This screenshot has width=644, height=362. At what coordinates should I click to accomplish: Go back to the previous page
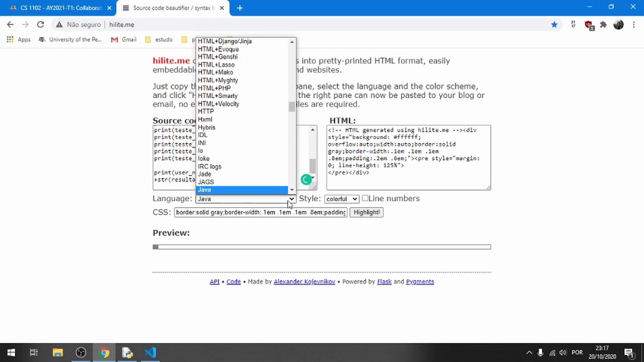tap(11, 24)
